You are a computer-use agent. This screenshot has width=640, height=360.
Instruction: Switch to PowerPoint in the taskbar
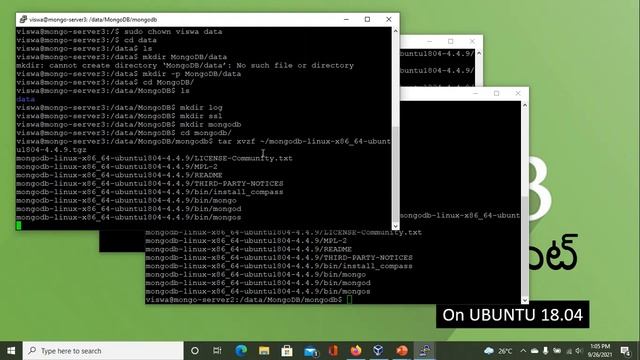click(402, 351)
